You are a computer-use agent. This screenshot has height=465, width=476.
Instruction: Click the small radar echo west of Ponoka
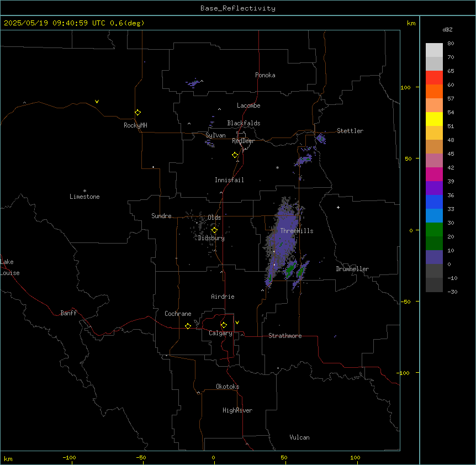193,82
